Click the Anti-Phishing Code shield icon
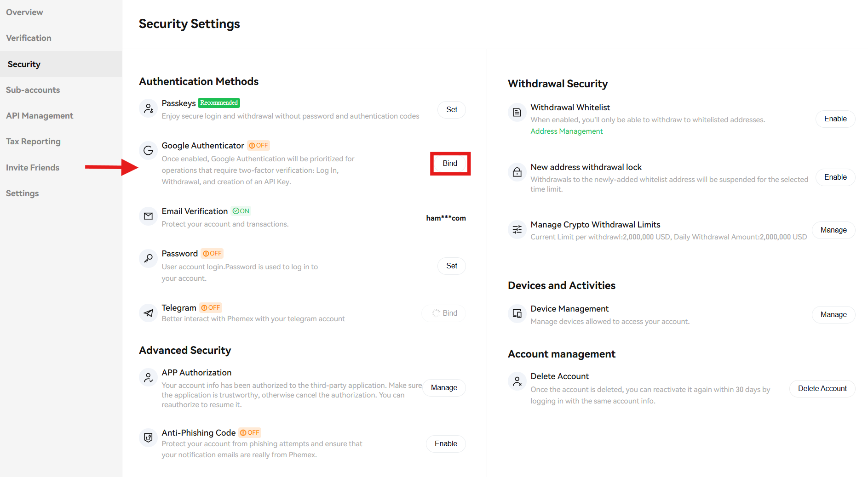Image resolution: width=868 pixels, height=477 pixels. point(148,437)
